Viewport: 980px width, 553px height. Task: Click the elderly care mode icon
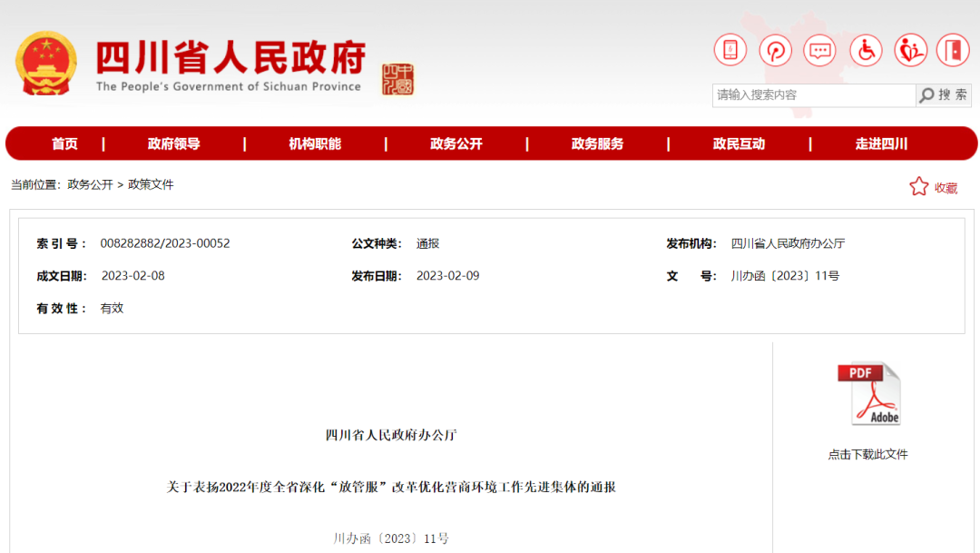coord(910,50)
